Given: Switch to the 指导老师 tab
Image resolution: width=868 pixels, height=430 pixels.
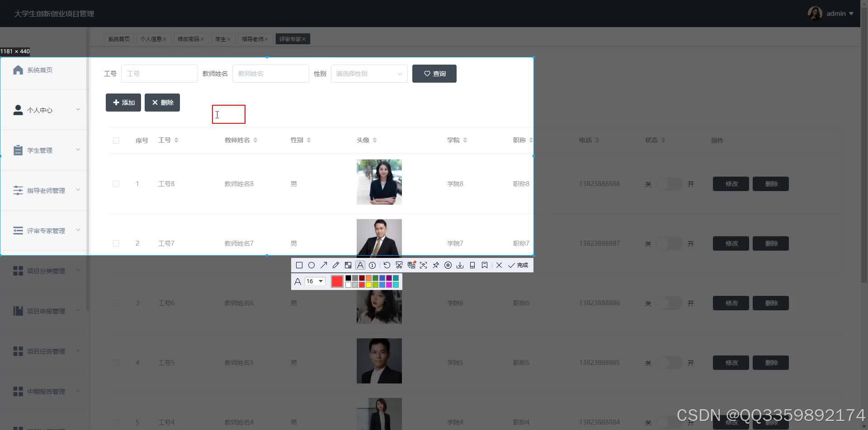Looking at the screenshot, I should point(255,39).
